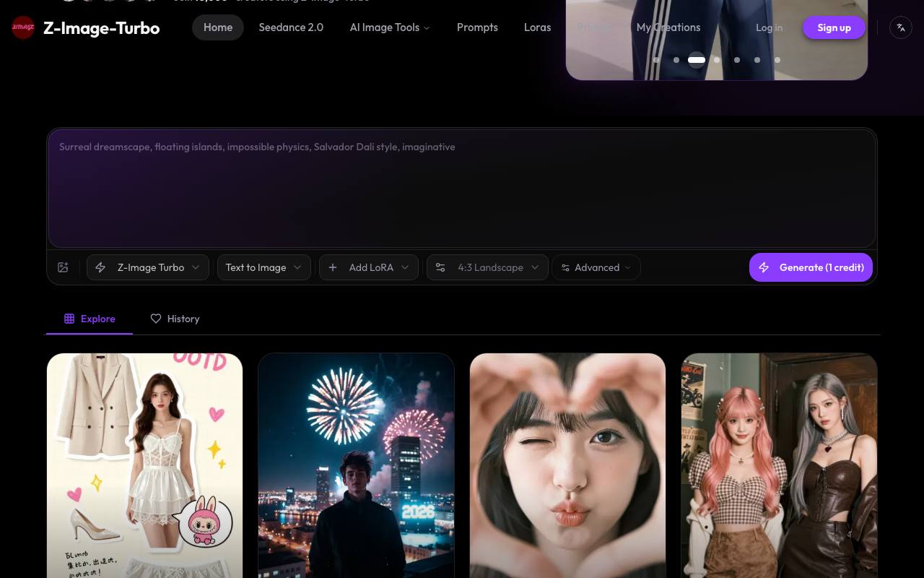Open the Z-Image Turbo model dropdown
Viewport: 924px width, 578px height.
(x=148, y=267)
